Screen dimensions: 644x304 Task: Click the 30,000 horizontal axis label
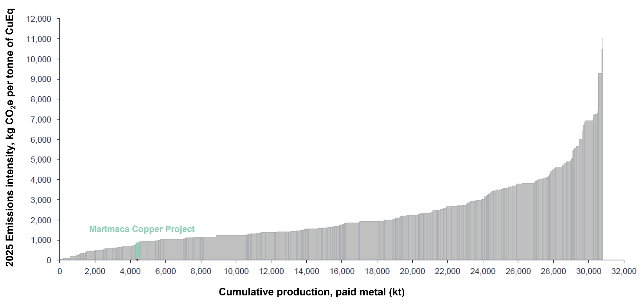(x=588, y=271)
